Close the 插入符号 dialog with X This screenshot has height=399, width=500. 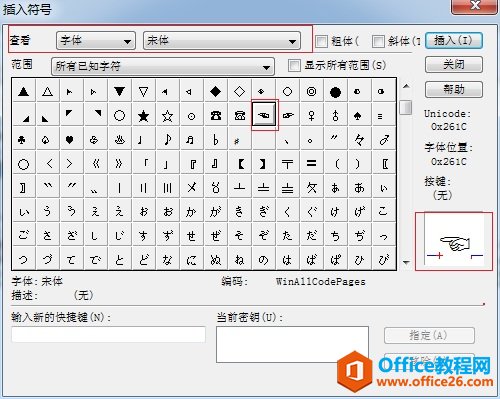(x=474, y=6)
